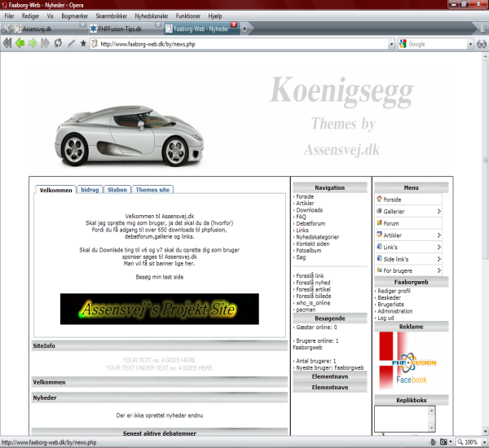The height and width of the screenshot is (448, 489).
Task: Open the Debatforum navigation link
Action: point(311,223)
